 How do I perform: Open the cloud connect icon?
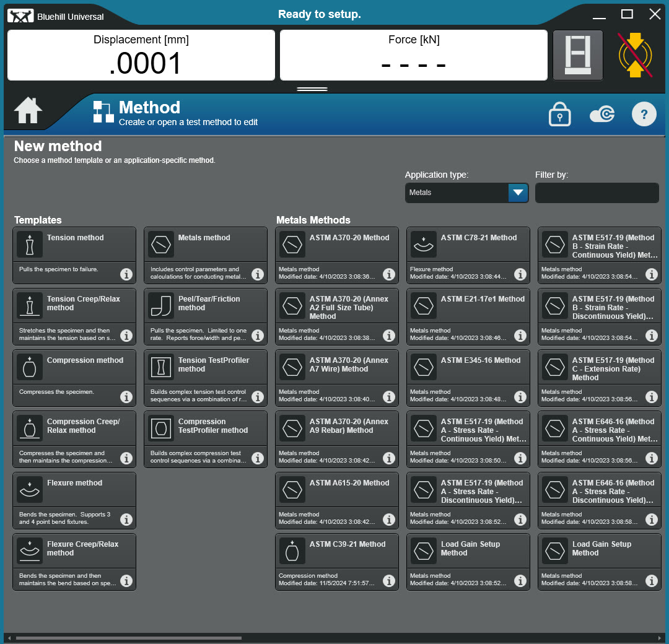pos(602,115)
